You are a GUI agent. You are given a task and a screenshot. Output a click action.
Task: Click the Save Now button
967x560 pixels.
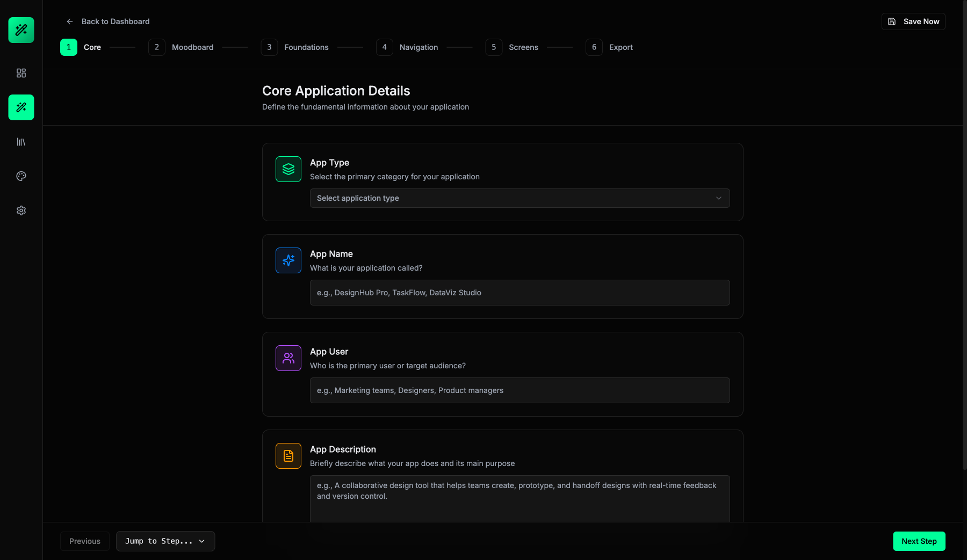pos(913,21)
